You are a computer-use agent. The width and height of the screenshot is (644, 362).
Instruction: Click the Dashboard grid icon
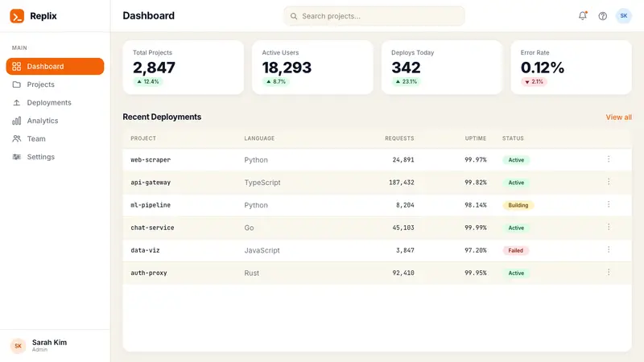[x=16, y=67]
